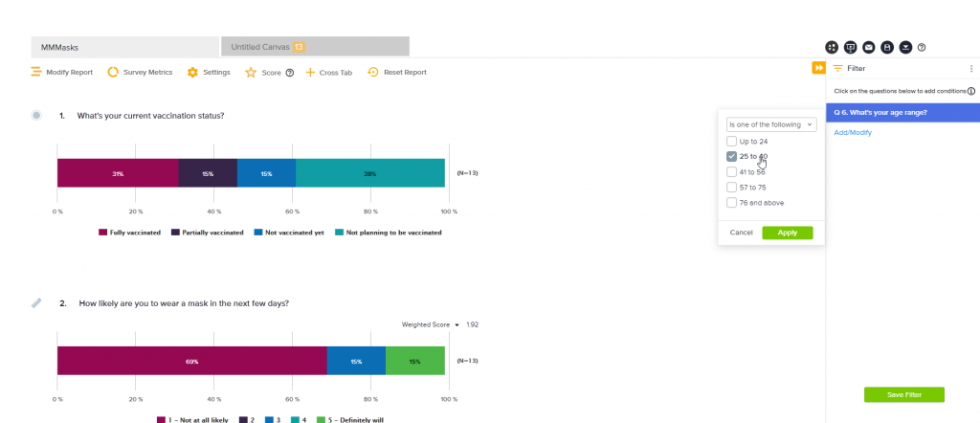The image size is (980, 423).
Task: Select the radio circle beside question 1
Action: 36,116
